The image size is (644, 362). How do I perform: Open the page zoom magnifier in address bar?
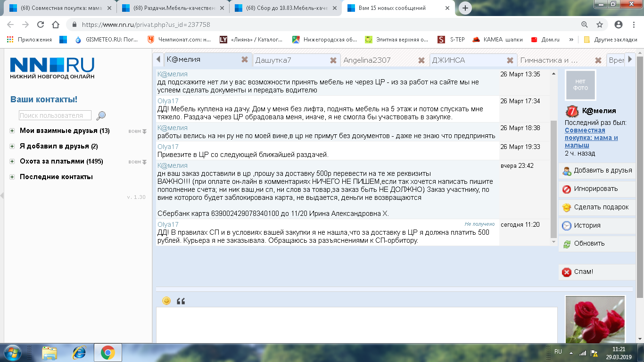tap(585, 25)
